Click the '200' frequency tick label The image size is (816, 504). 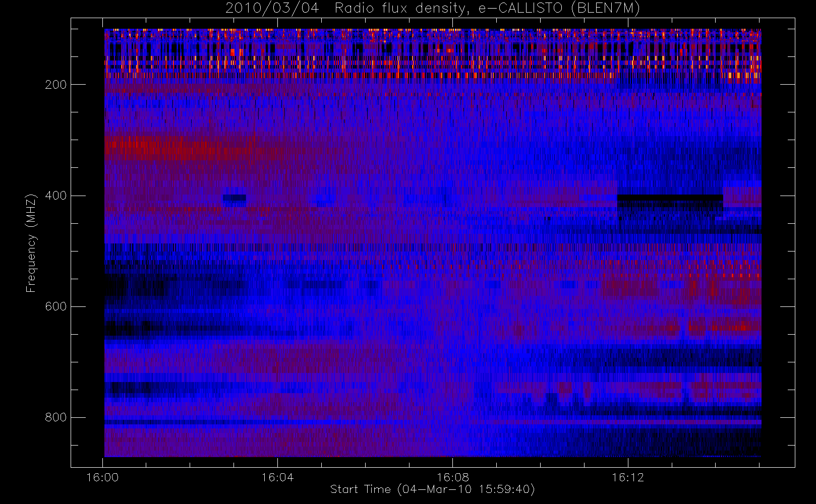coord(56,85)
